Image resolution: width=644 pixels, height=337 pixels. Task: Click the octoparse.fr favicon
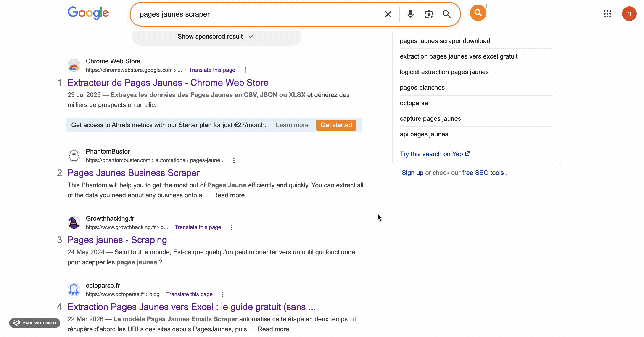click(74, 290)
